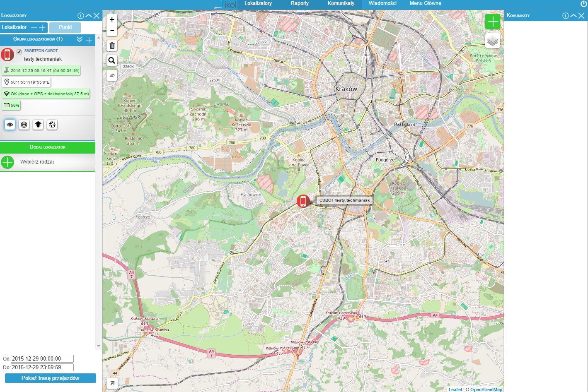
Task: Open the OpenStreetMap attribution link
Action: (x=486, y=390)
